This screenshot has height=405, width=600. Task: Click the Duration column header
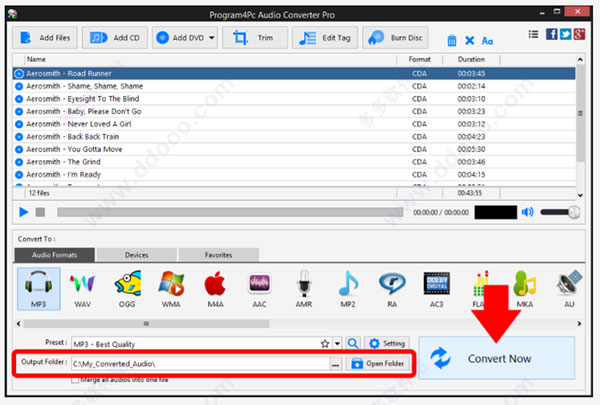471,59
